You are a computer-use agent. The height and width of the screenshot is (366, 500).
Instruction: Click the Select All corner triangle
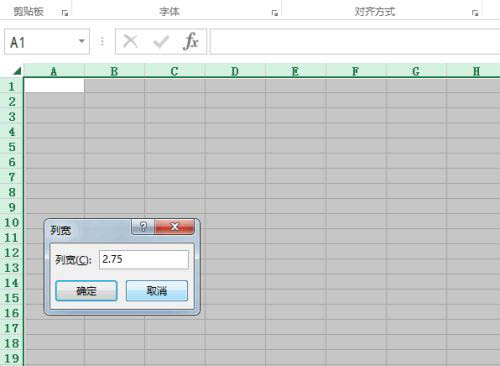click(x=17, y=71)
